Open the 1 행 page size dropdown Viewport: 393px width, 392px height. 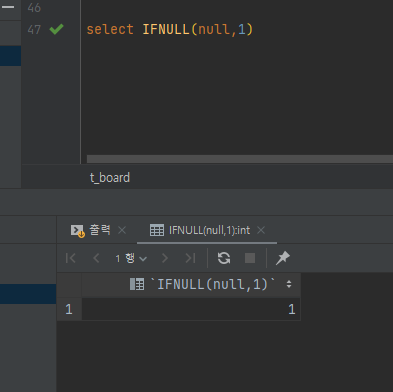pos(131,258)
